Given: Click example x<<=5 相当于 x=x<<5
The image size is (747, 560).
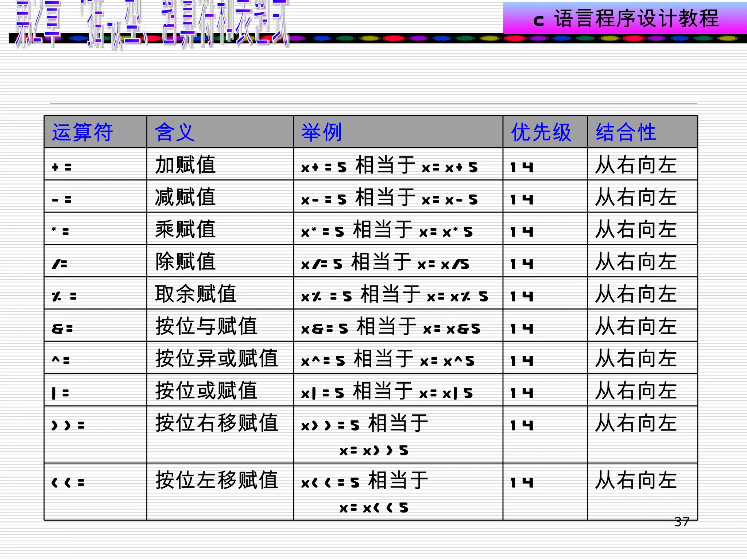Looking at the screenshot, I should (398, 492).
